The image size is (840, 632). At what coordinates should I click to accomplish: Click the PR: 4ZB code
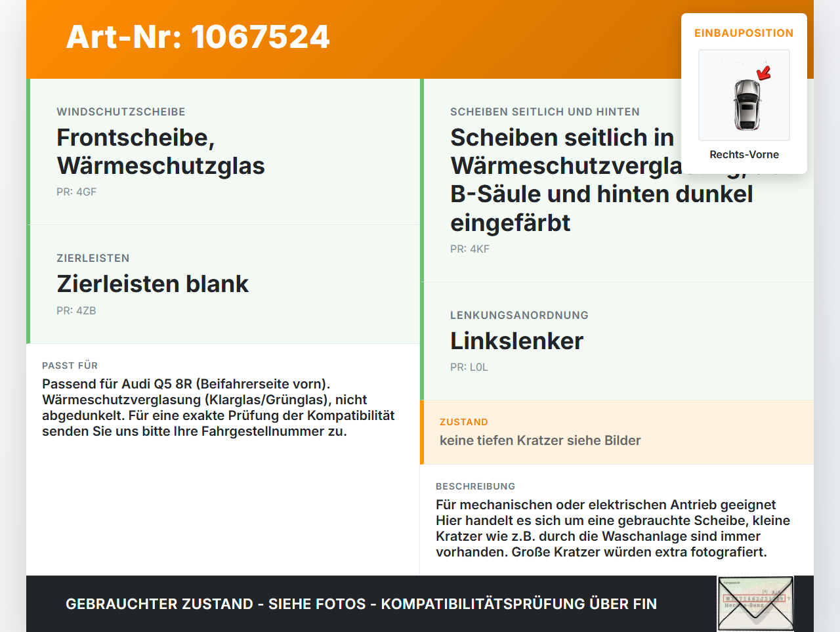[76, 310]
